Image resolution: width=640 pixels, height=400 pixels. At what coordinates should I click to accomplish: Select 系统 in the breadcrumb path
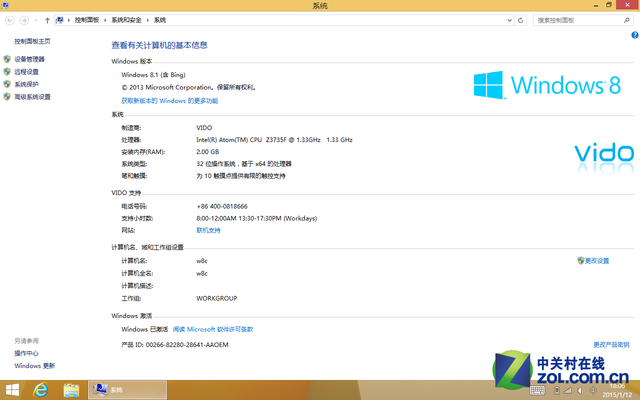pos(160,20)
